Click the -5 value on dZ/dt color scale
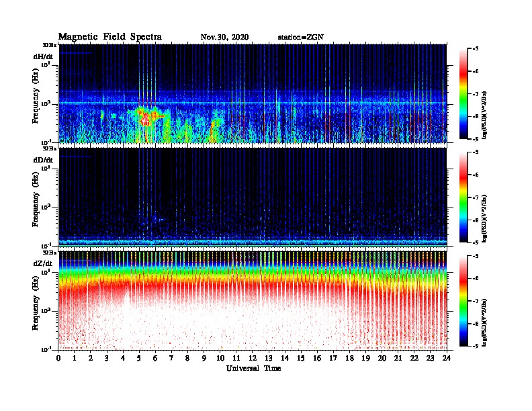This screenshot has height=411, width=532. 475,256
